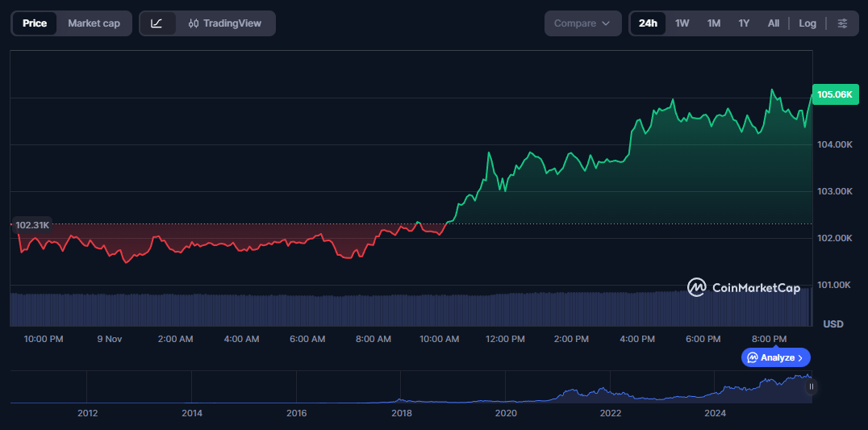Expand the Compare dropdown
Viewport: 868px width, 430px height.
click(582, 23)
